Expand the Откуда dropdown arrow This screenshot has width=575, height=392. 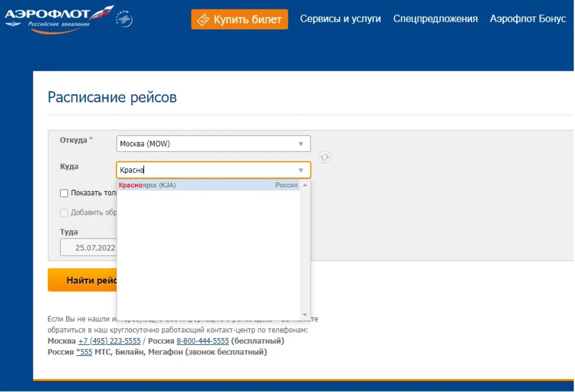(x=301, y=144)
